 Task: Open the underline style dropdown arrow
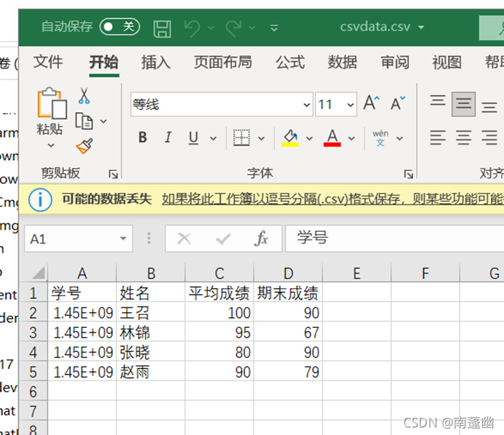pos(213,139)
